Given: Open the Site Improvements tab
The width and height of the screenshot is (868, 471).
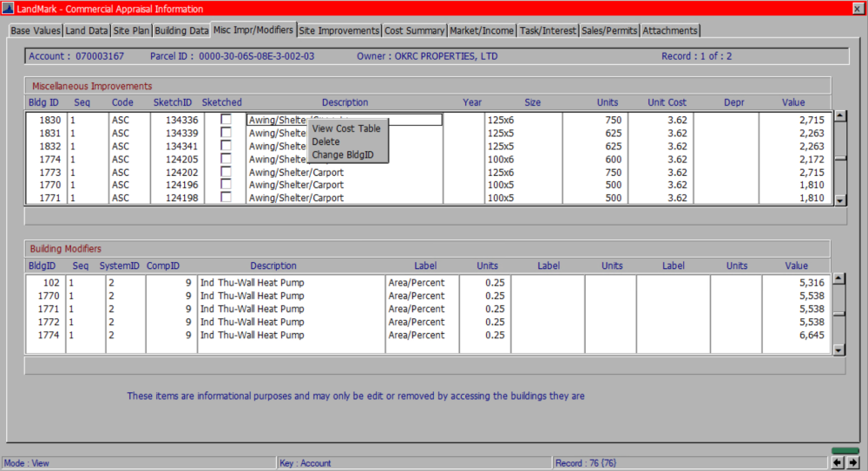Looking at the screenshot, I should (x=339, y=30).
